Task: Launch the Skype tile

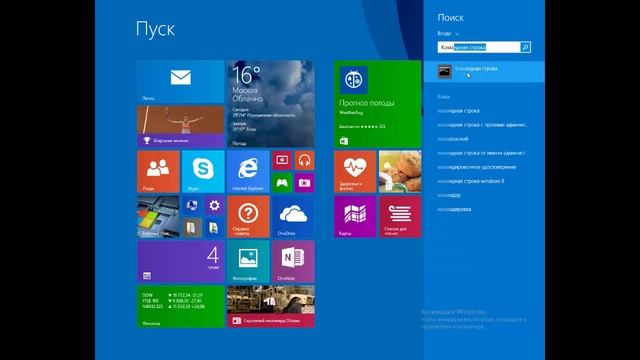Action: (203, 171)
